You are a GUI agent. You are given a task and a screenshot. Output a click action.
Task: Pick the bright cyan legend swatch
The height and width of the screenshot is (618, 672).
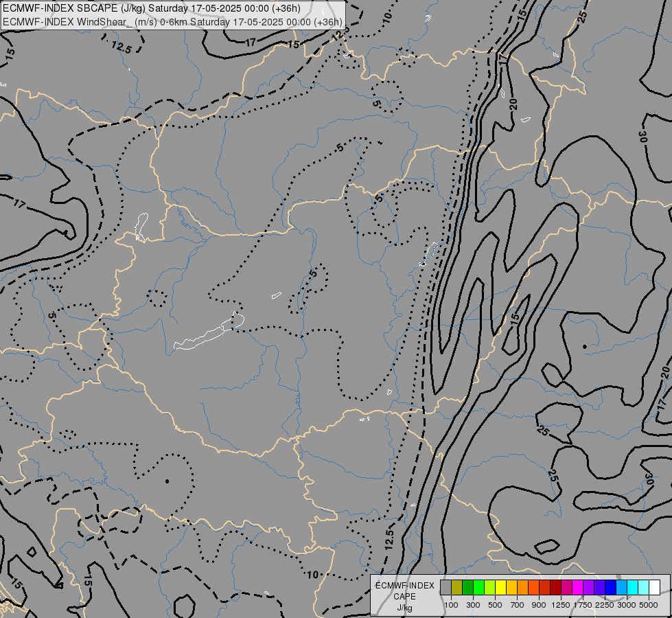[633, 587]
